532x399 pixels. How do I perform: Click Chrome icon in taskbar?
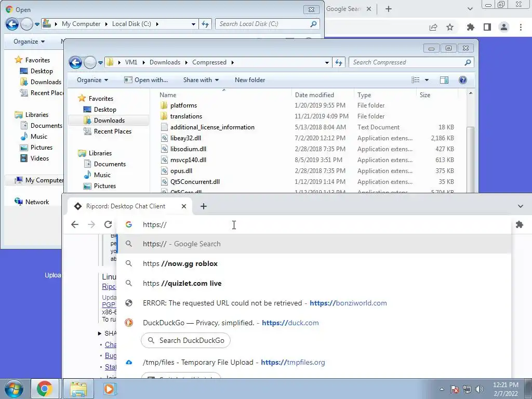pos(45,389)
